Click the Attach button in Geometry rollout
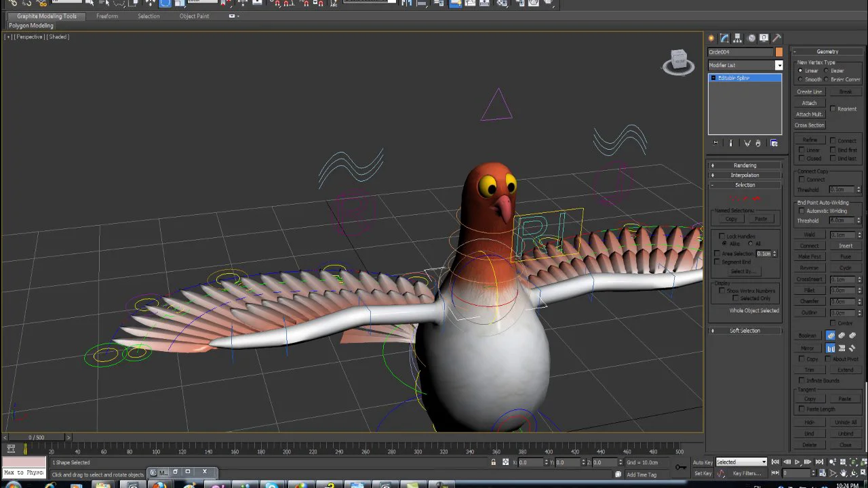This screenshot has height=488, width=868. (x=810, y=103)
